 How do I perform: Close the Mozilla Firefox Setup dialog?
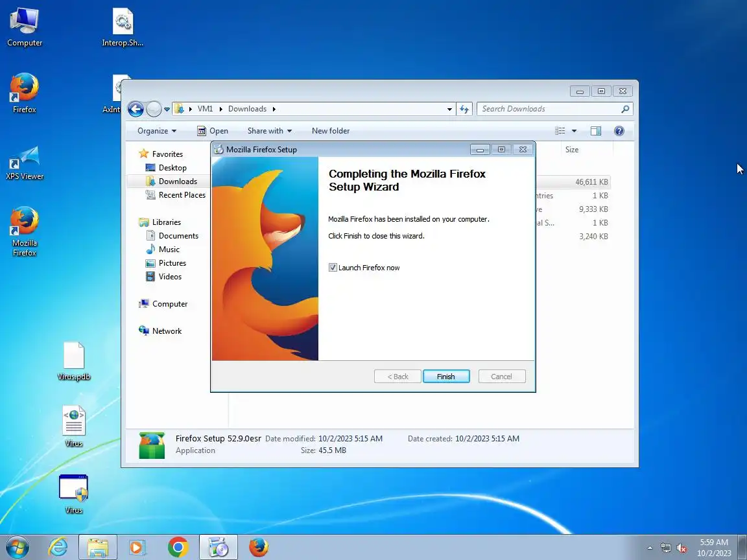(x=523, y=150)
